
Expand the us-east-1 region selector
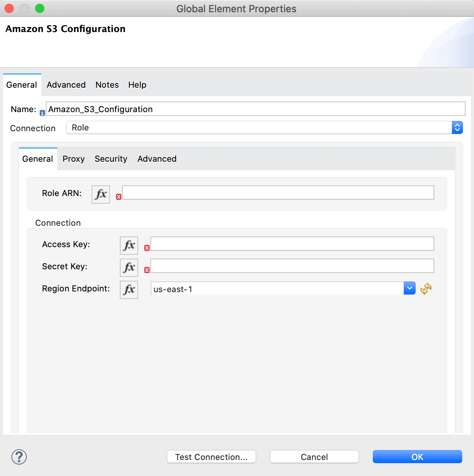(409, 288)
